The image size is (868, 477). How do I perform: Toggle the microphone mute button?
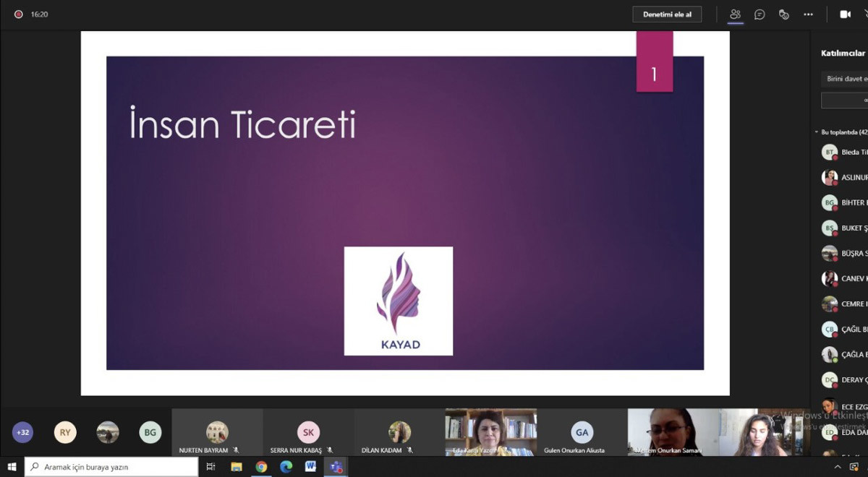pyautogui.click(x=865, y=14)
